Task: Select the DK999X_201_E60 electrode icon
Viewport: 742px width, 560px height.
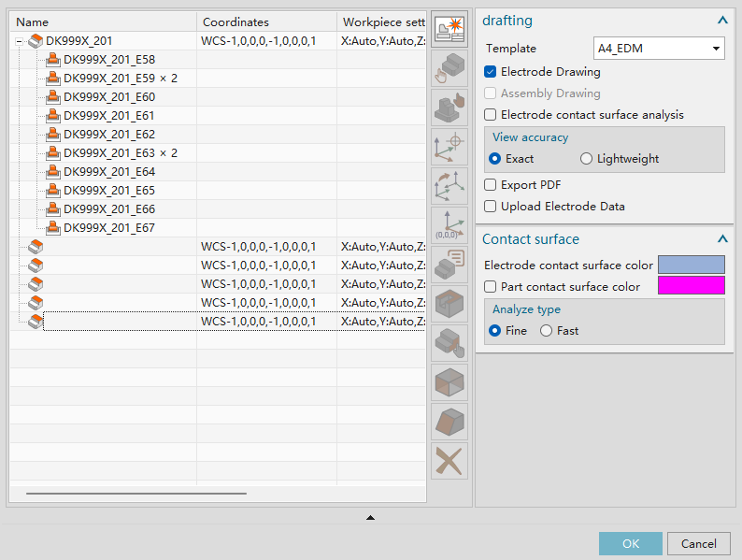Action: pos(53,97)
